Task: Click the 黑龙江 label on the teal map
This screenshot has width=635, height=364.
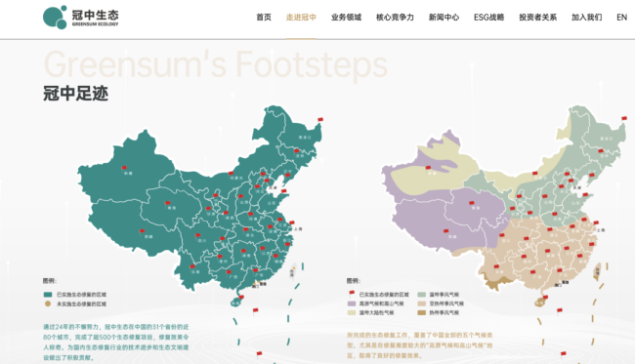Action: (x=306, y=138)
